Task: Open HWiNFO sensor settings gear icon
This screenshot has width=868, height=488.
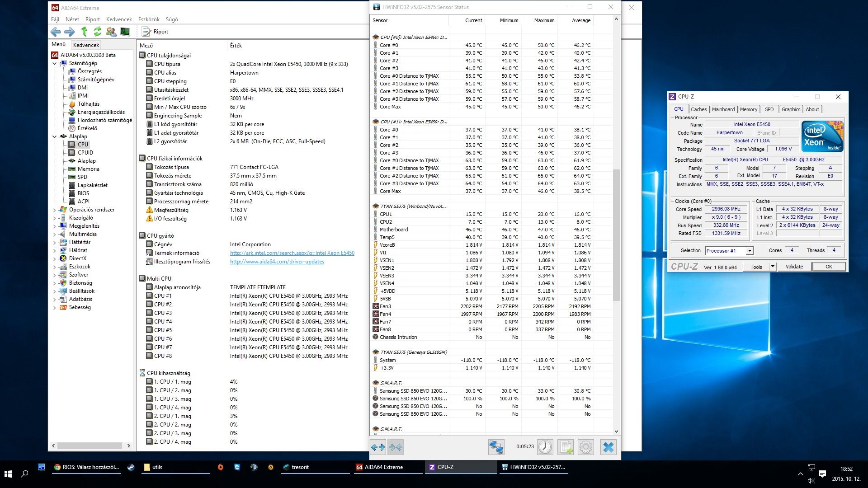Action: (586, 447)
